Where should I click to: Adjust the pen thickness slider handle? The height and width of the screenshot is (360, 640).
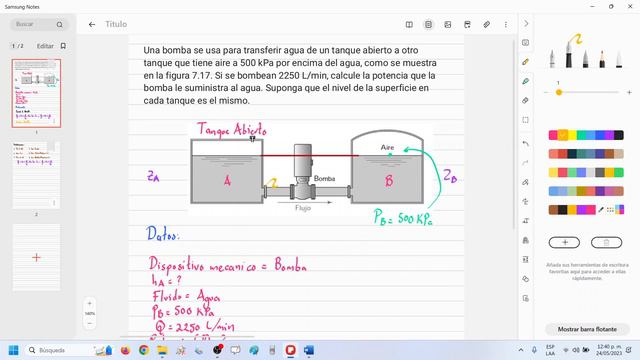tap(559, 93)
